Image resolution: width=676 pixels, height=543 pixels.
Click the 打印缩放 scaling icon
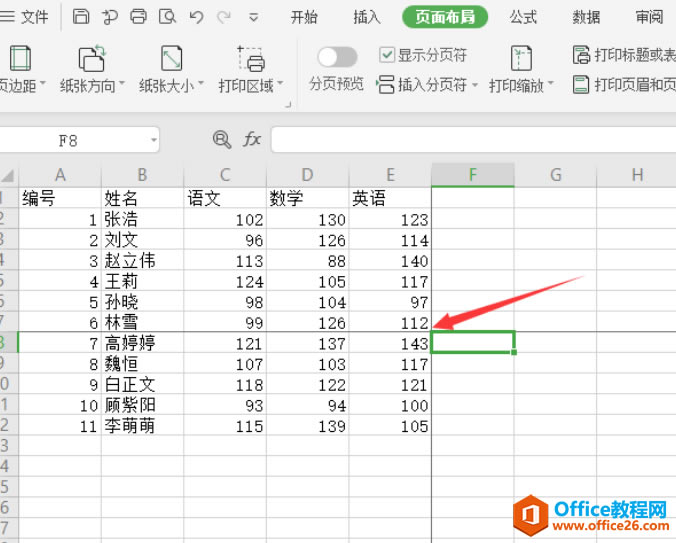tap(521, 58)
